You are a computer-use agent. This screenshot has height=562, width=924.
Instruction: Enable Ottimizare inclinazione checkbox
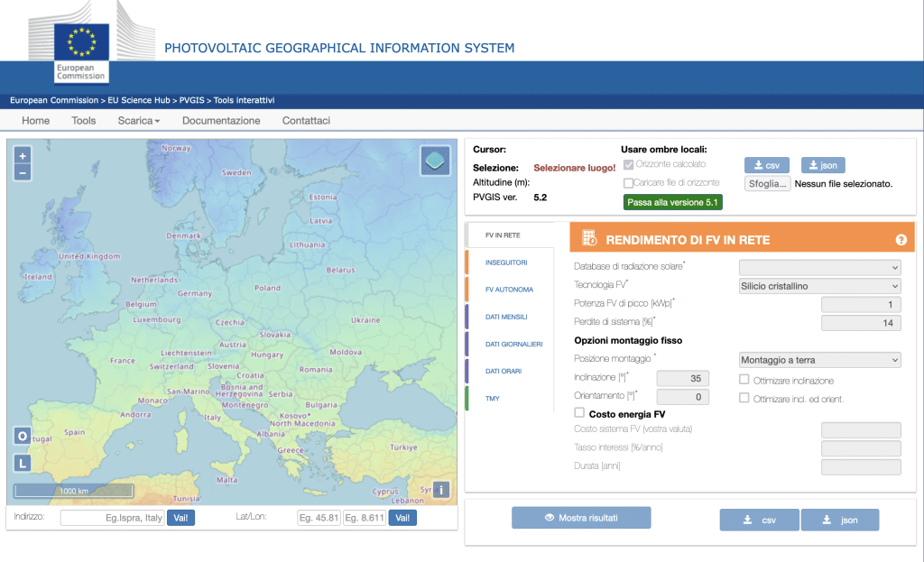(x=744, y=380)
